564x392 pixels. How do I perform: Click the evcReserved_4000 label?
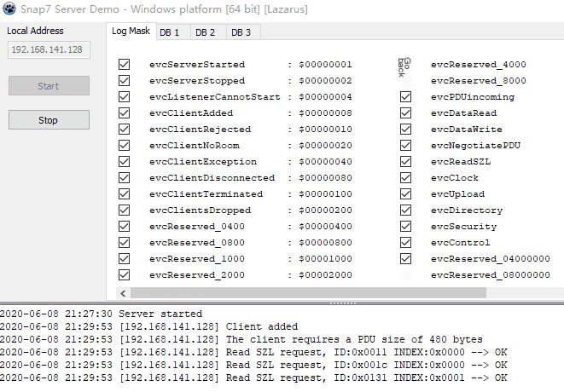(x=479, y=65)
